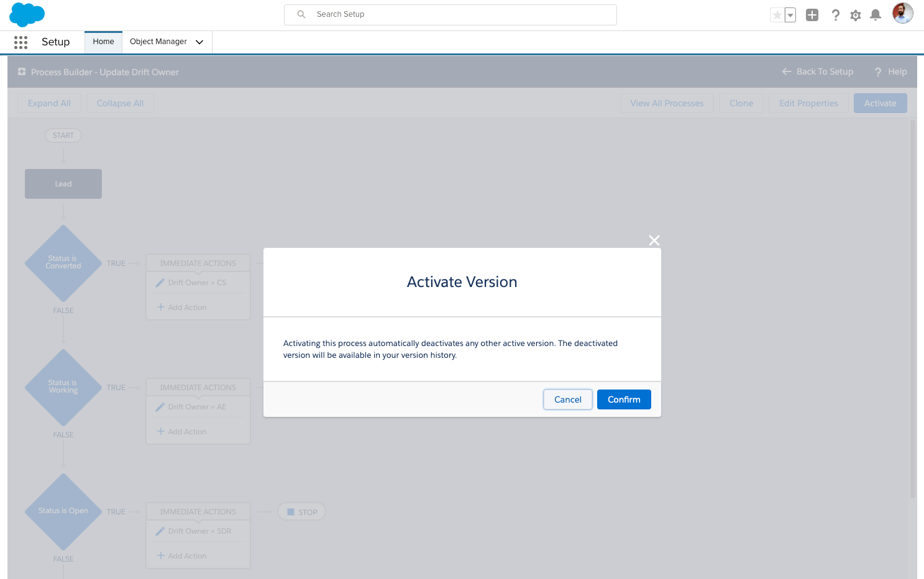924x579 pixels.
Task: Click Collapse All button
Action: click(x=120, y=103)
